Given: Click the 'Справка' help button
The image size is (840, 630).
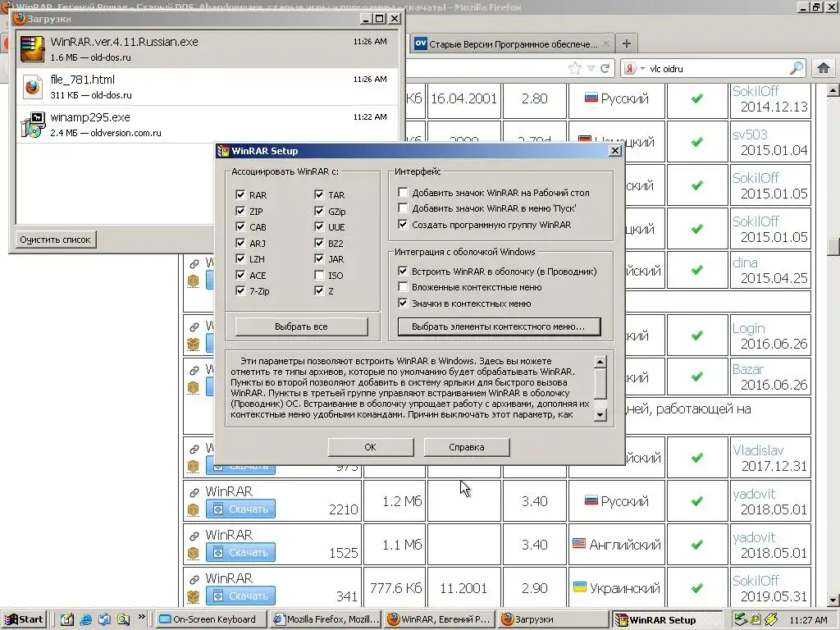Looking at the screenshot, I should click(467, 447).
